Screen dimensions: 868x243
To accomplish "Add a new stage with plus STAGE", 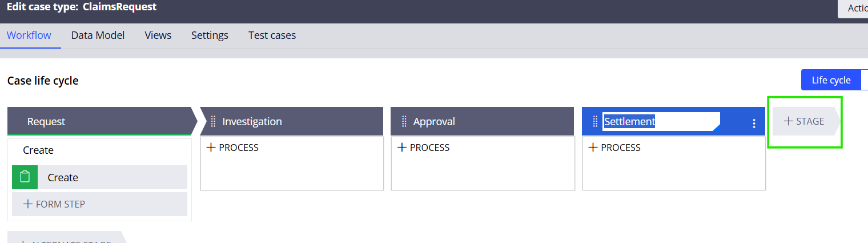I will [x=804, y=121].
